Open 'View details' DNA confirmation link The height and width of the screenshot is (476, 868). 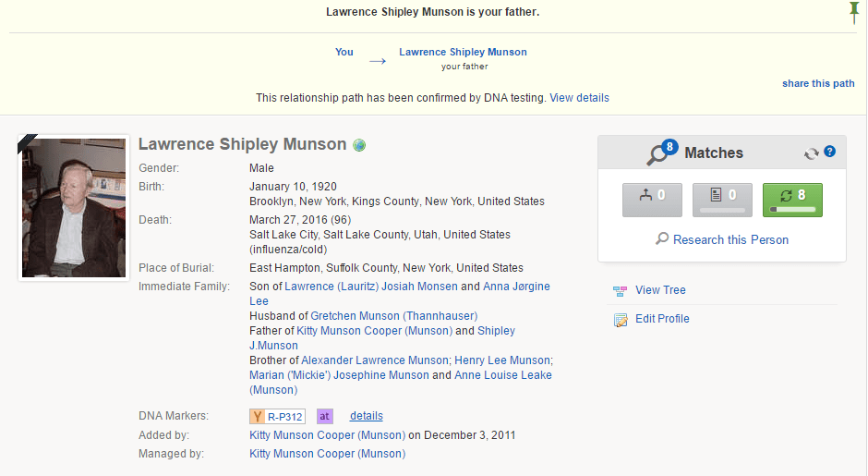(x=579, y=98)
